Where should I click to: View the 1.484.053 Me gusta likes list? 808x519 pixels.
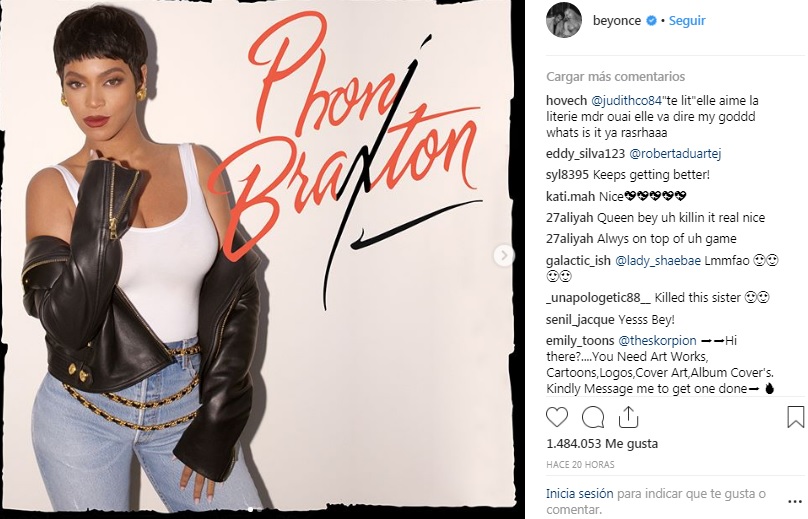[602, 443]
